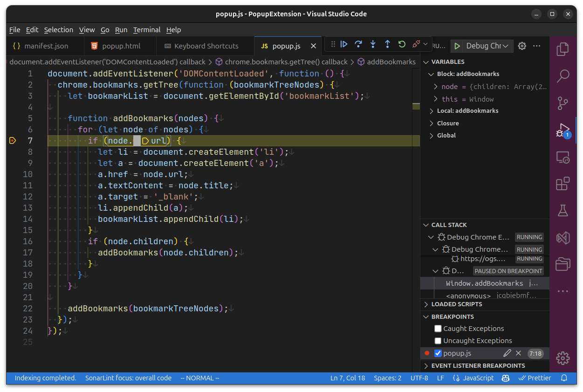Screen dimensions: 583x392
Task: Open the Visual Studio-style activity icon
Action: 563,238
